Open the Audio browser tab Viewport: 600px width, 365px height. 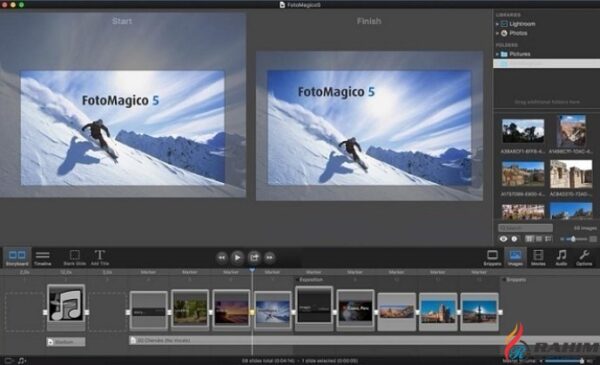coord(561,257)
